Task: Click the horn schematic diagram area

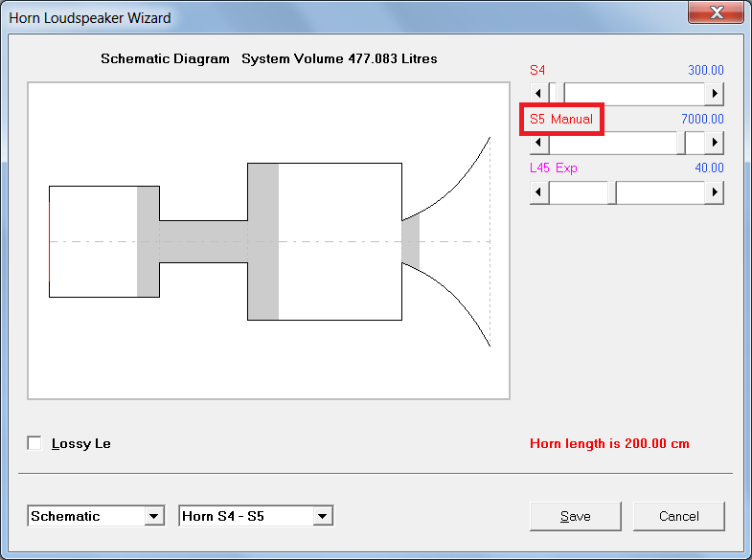Action: tap(268, 240)
